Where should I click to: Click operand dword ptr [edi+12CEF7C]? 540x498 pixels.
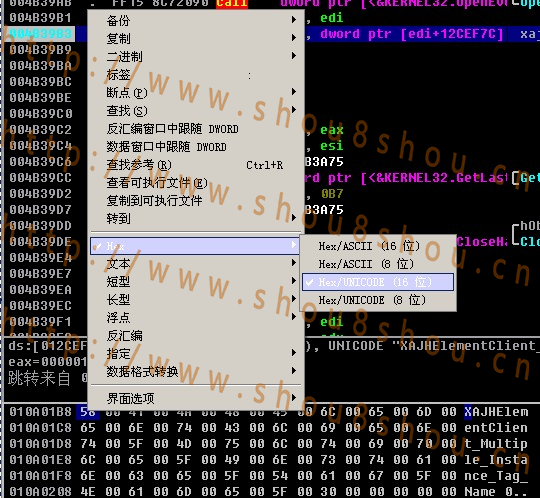click(x=412, y=34)
